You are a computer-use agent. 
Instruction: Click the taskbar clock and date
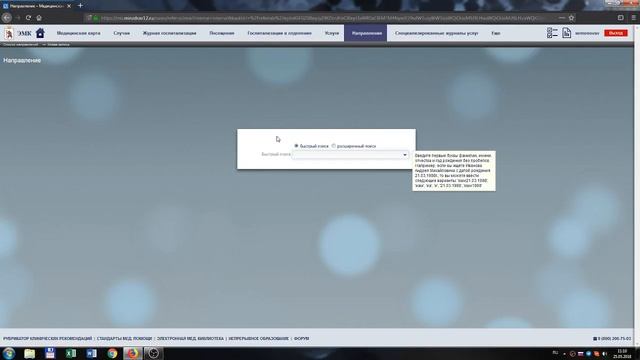[x=622, y=353]
